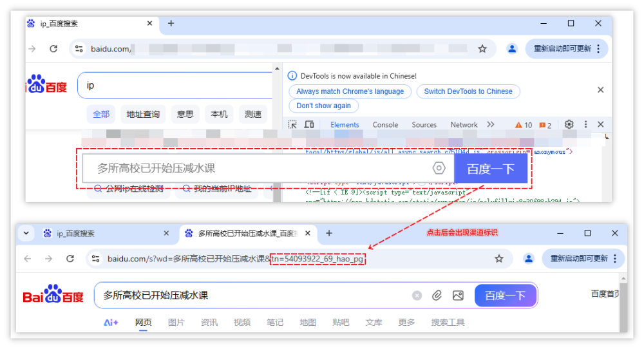Image resolution: width=644 pixels, height=349 pixels.
Task: Bookmark page with star in lower browser
Action: click(x=498, y=258)
